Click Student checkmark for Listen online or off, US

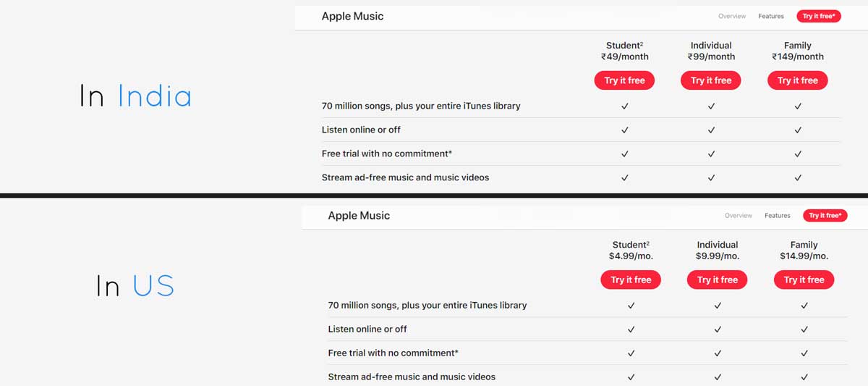(631, 329)
